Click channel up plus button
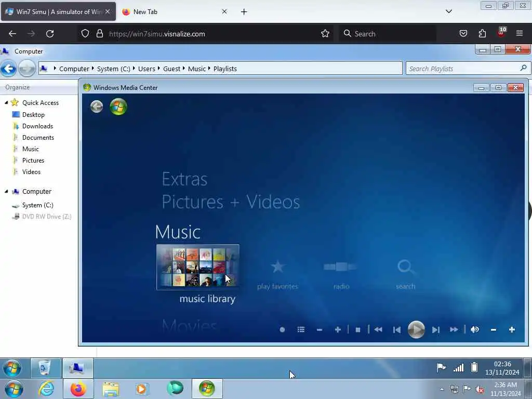 [338, 329]
